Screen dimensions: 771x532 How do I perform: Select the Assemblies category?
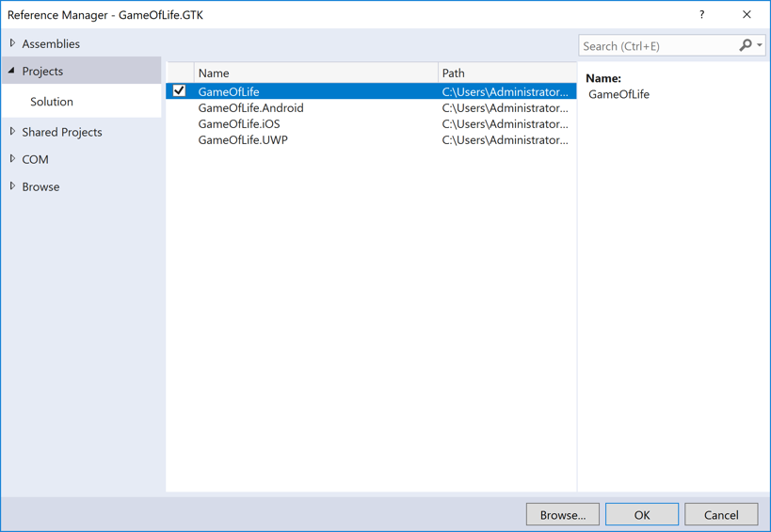click(51, 43)
